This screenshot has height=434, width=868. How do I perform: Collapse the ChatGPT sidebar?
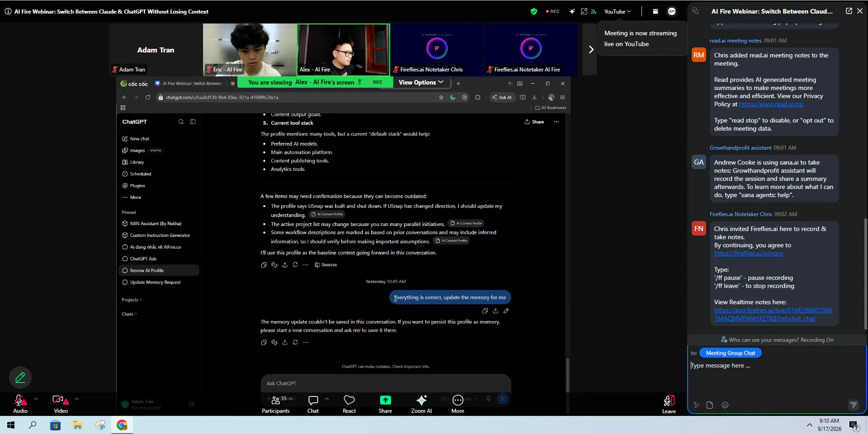[193, 122]
